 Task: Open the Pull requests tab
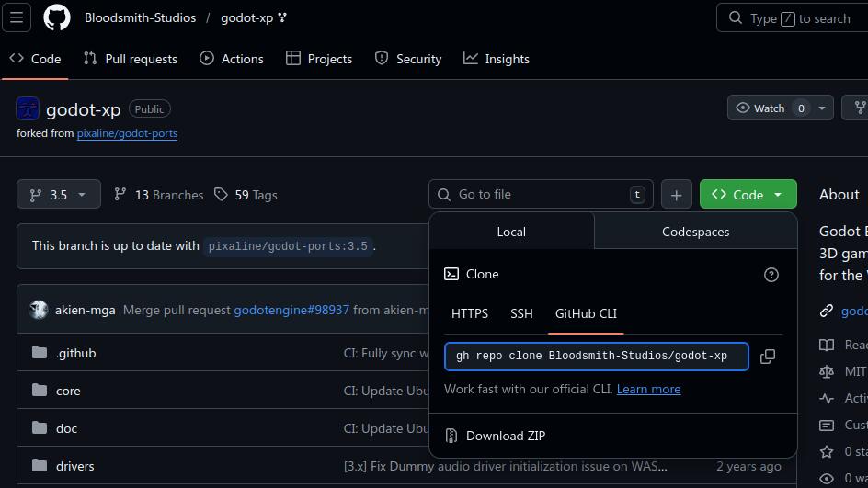click(x=130, y=59)
